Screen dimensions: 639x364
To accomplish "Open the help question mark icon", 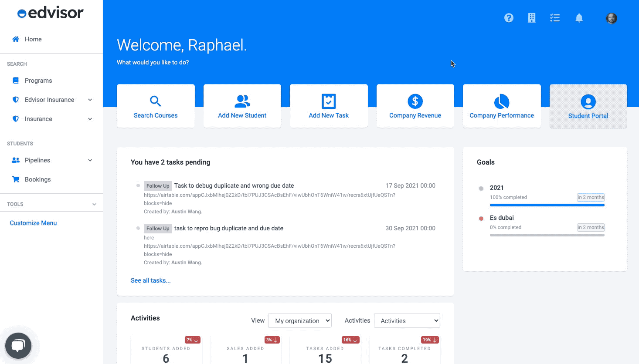I will tap(509, 18).
